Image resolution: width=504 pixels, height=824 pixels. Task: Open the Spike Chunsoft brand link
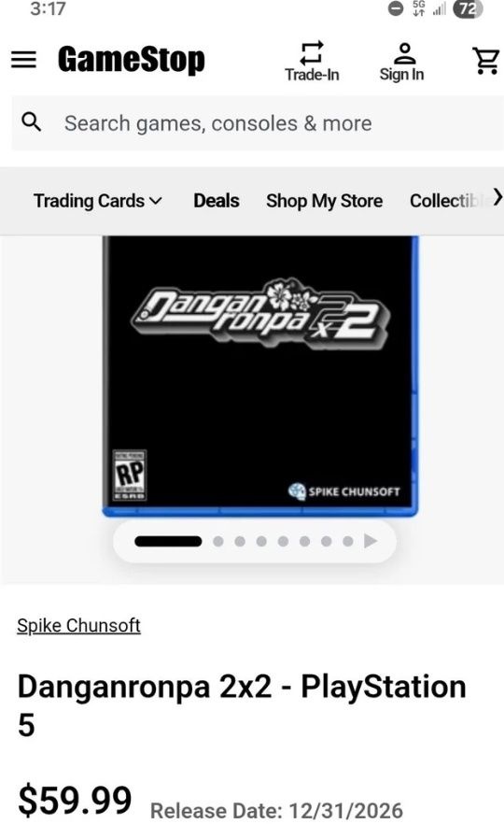(x=78, y=625)
